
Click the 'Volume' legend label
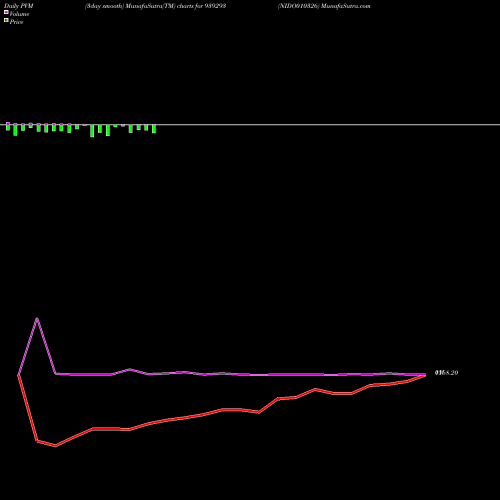pyautogui.click(x=19, y=14)
